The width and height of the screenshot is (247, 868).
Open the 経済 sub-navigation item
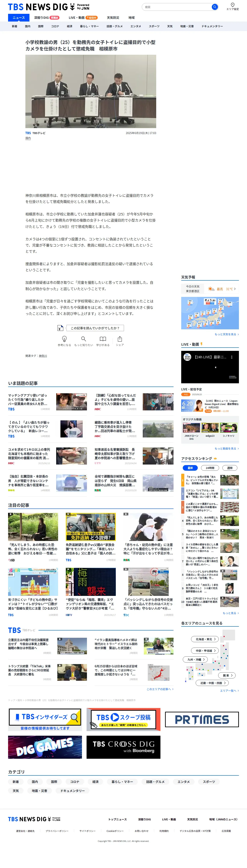click(69, 26)
